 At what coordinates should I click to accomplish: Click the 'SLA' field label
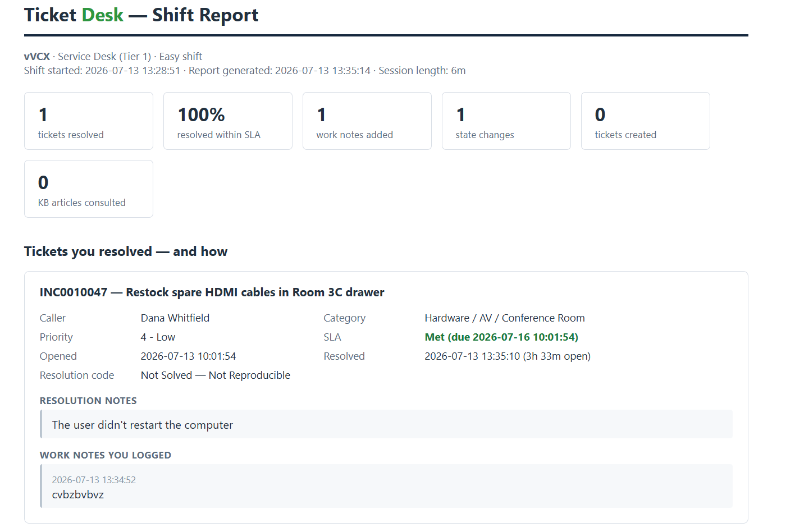click(332, 337)
